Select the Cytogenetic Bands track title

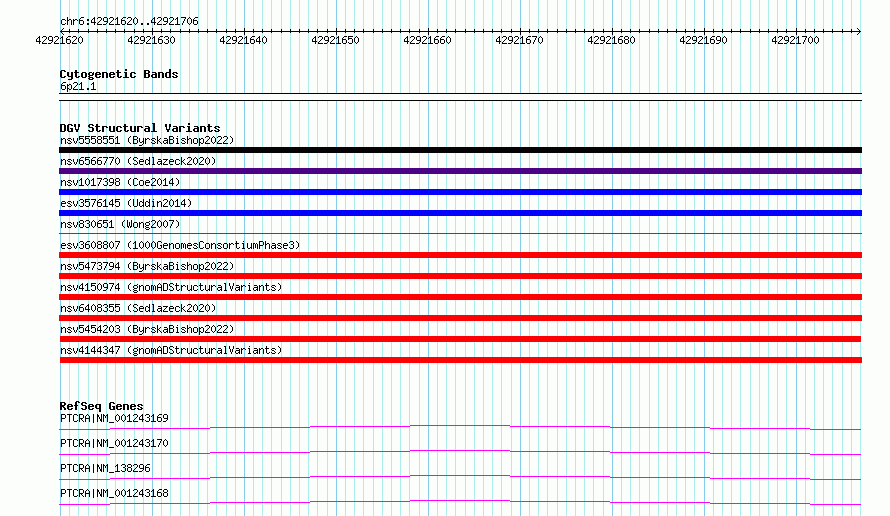click(x=119, y=74)
